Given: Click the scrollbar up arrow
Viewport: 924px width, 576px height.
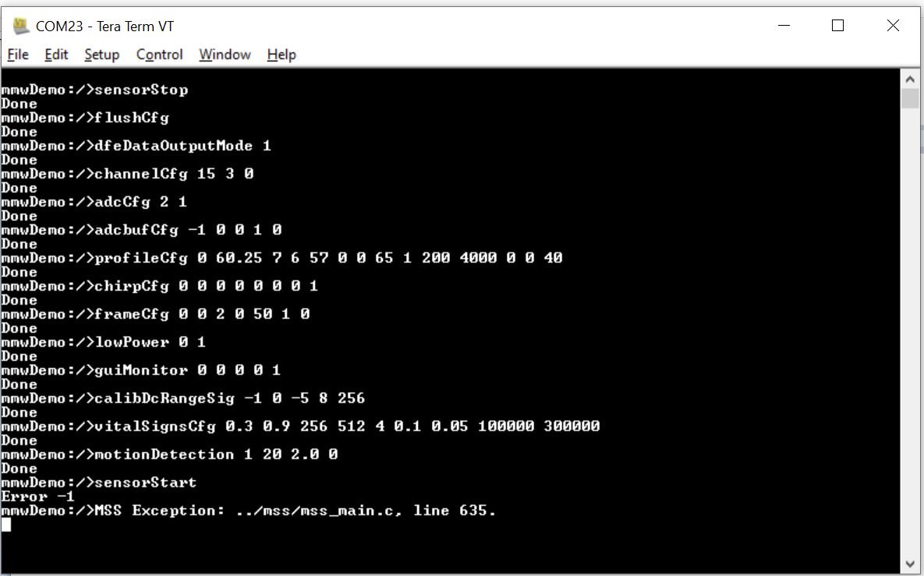Looking at the screenshot, I should click(910, 79).
